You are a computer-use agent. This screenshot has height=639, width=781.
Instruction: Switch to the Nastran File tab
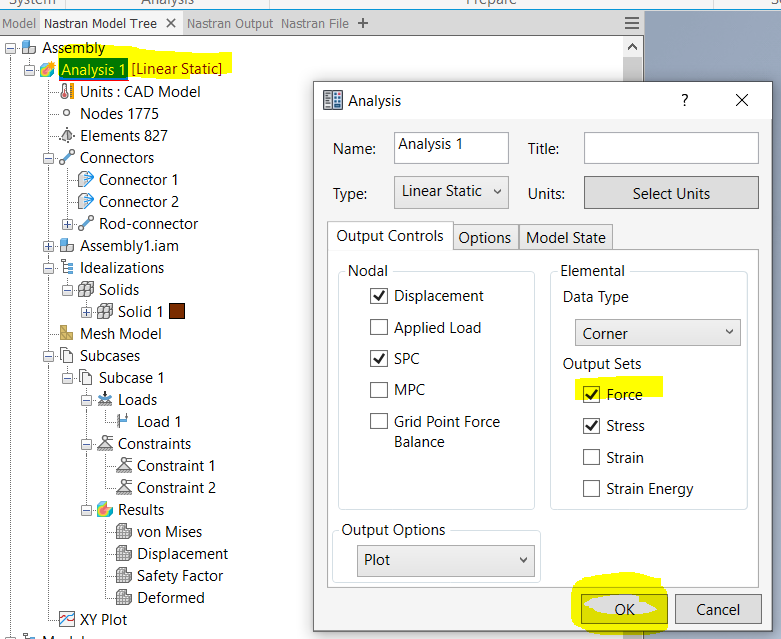[315, 23]
